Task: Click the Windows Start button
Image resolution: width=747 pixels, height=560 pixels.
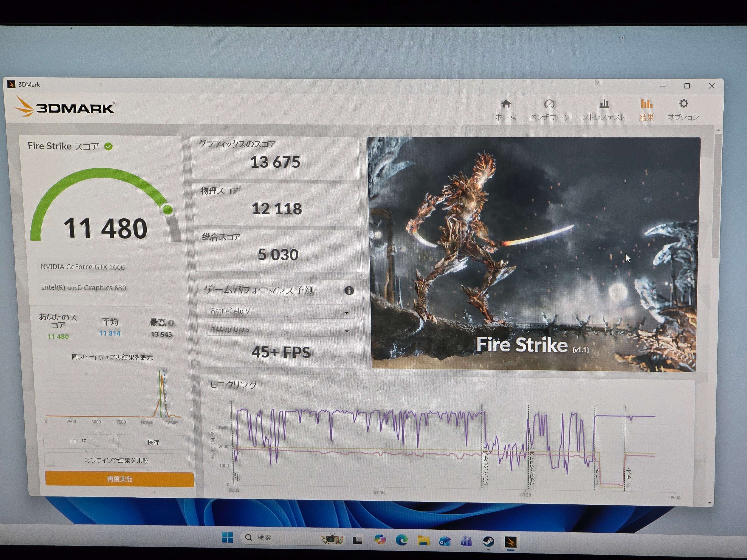Action: pos(227,537)
